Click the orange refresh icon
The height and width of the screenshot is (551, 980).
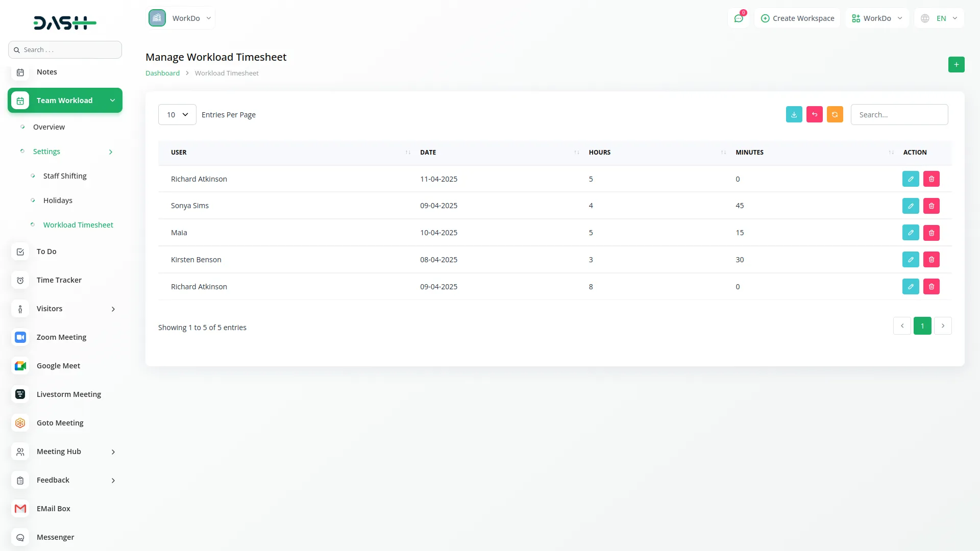click(x=835, y=114)
